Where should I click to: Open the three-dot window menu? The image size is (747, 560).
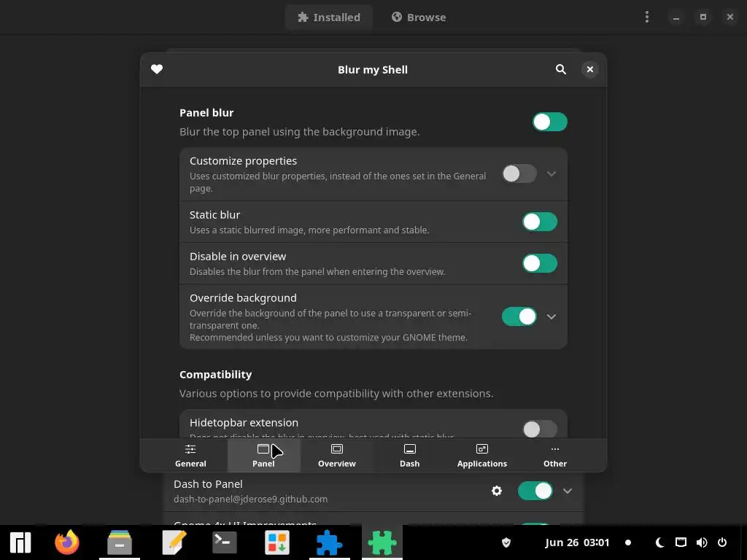tap(646, 17)
